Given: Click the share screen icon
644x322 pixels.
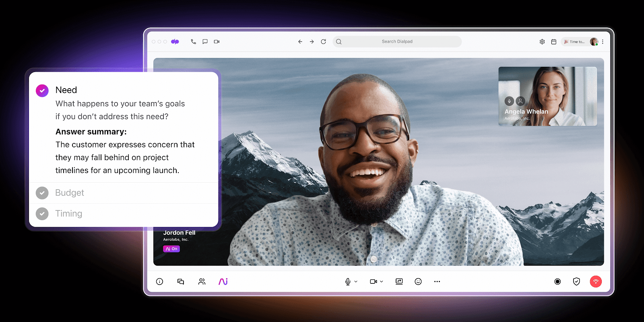Looking at the screenshot, I should 399,281.
